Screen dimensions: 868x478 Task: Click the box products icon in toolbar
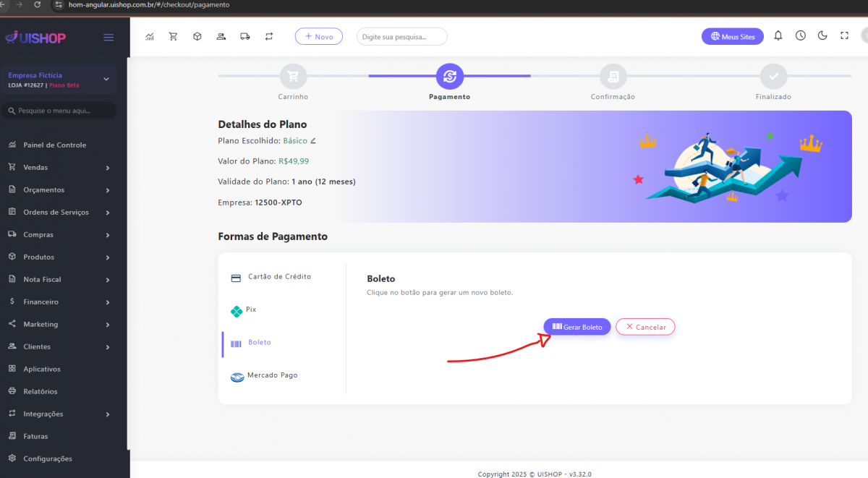pyautogui.click(x=197, y=36)
